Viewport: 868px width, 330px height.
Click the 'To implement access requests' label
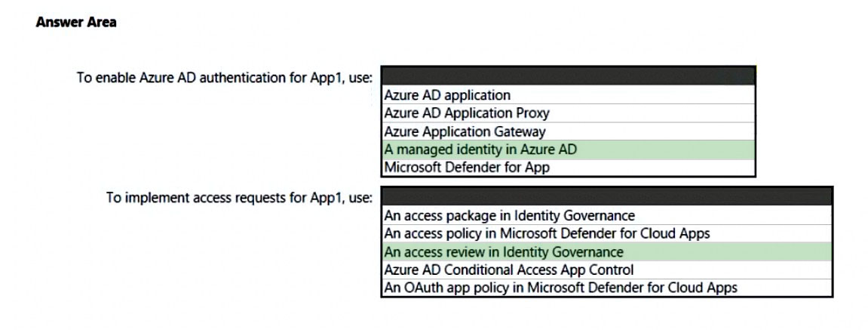tap(239, 197)
